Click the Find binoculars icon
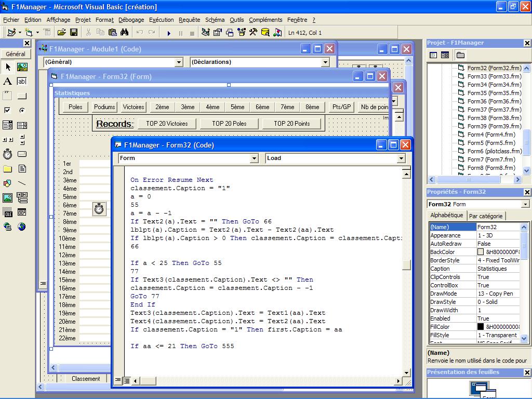Image resolution: width=532 pixels, height=399 pixels. click(x=125, y=33)
